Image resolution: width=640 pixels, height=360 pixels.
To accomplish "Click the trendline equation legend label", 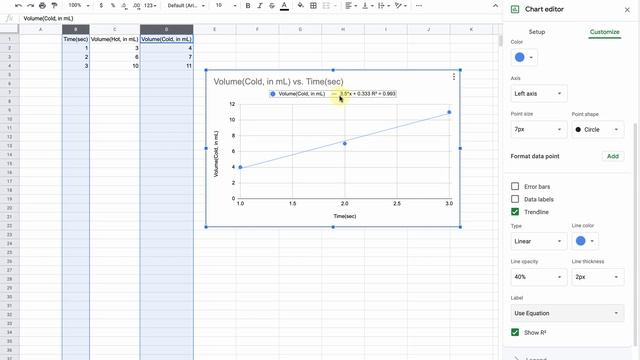I will coord(367,93).
